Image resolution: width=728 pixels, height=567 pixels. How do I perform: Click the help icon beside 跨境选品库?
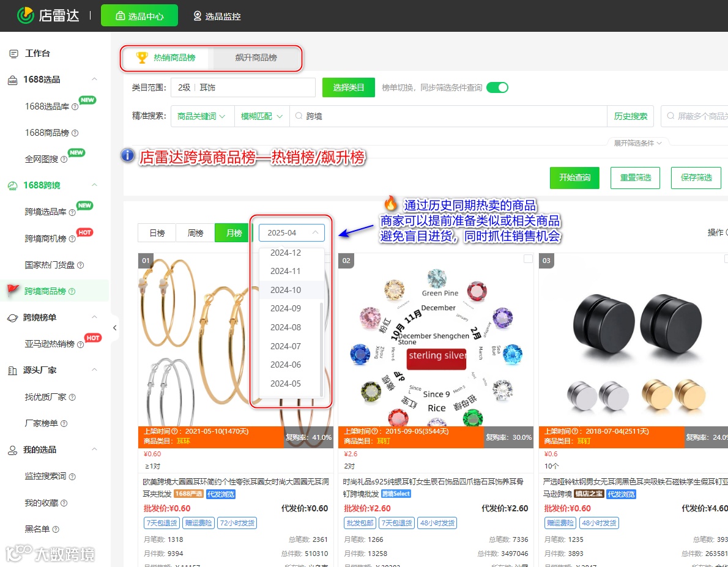[x=72, y=212]
